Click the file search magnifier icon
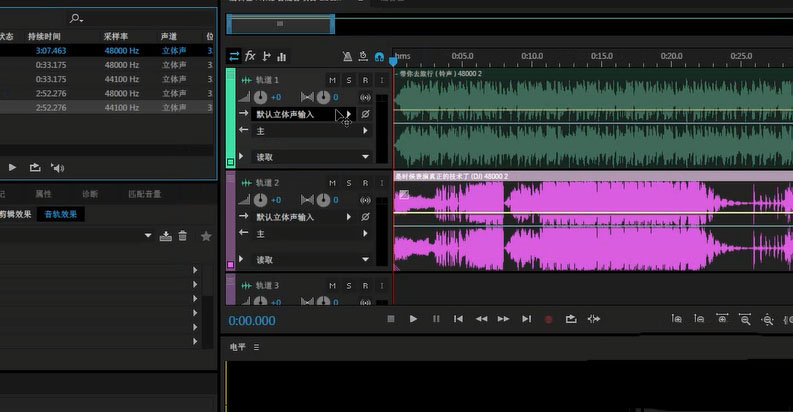 (x=76, y=18)
